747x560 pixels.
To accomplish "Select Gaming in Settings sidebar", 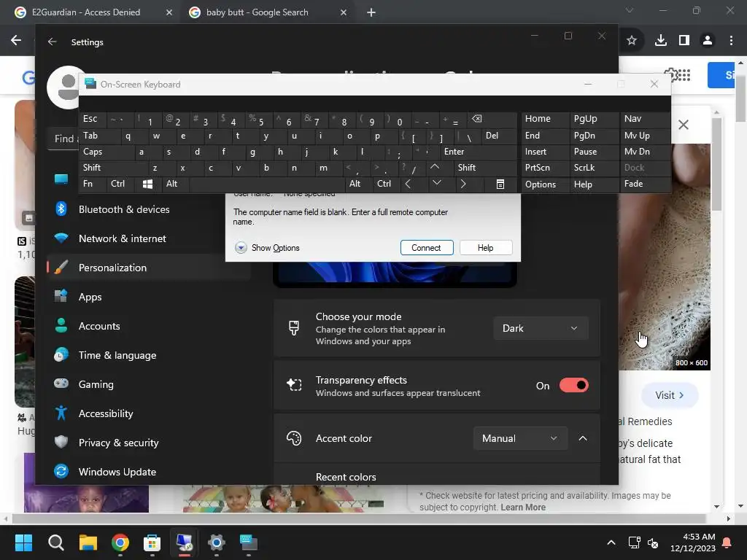I will click(x=149, y=384).
